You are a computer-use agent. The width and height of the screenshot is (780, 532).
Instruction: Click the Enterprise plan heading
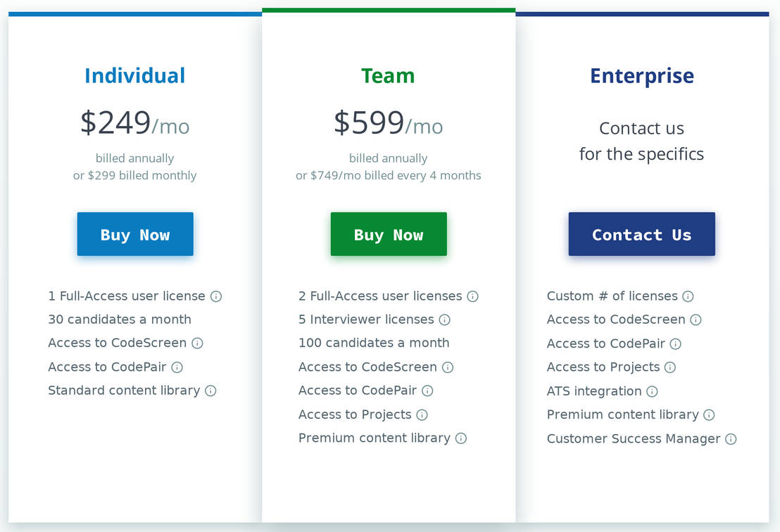click(x=641, y=75)
